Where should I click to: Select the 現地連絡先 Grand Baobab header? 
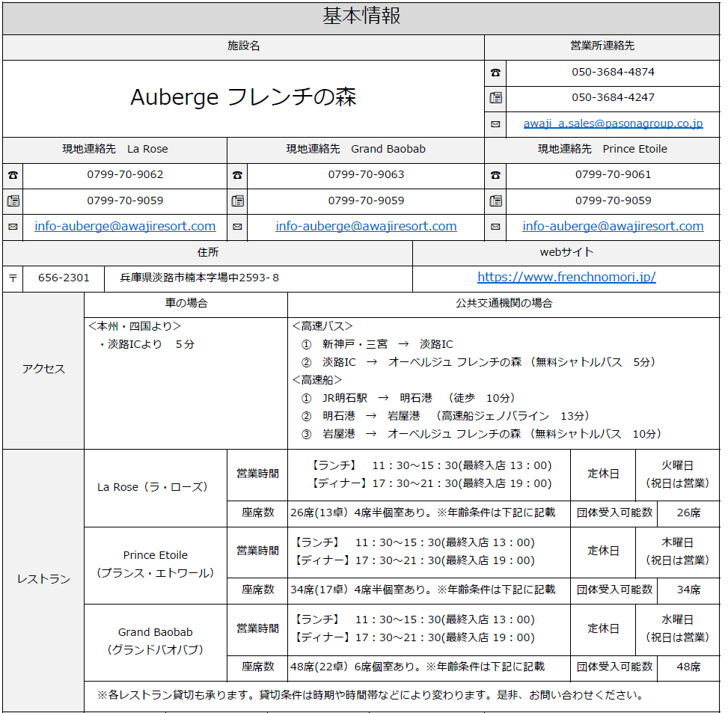[355, 150]
